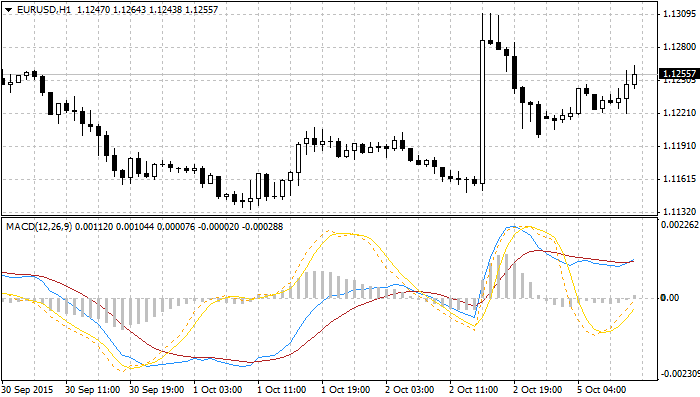Click the 1 Oct 11:00 time label
The height and width of the screenshot is (397, 700).
click(282, 390)
